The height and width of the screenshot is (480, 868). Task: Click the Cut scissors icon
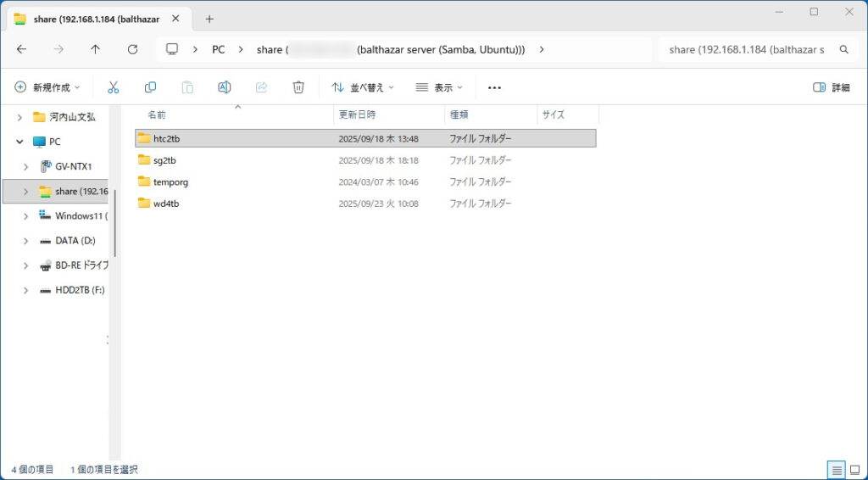[113, 87]
